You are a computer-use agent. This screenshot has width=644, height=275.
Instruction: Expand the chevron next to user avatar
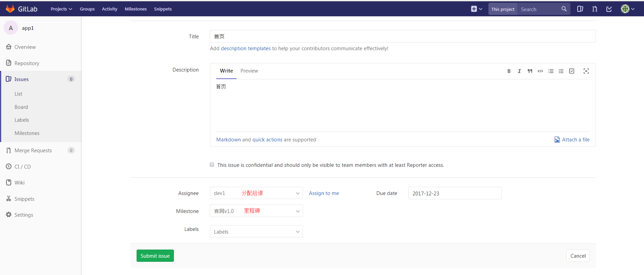click(x=633, y=9)
